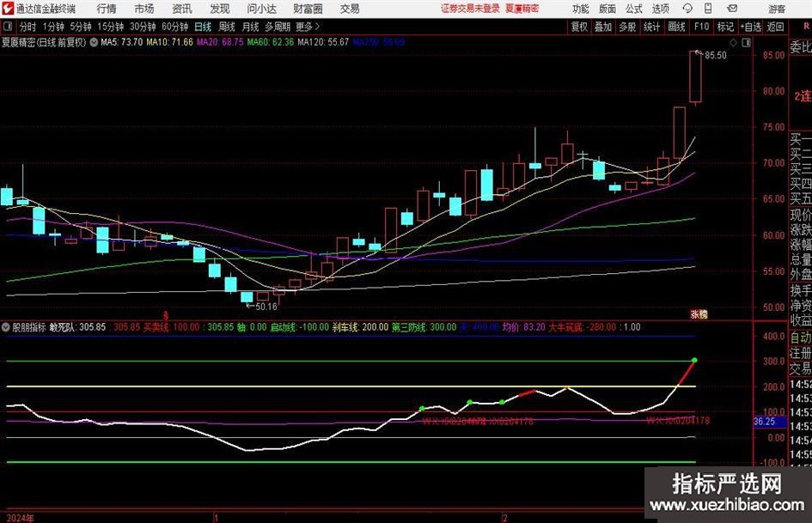
Task: Click the 返回 back button
Action: 775,27
